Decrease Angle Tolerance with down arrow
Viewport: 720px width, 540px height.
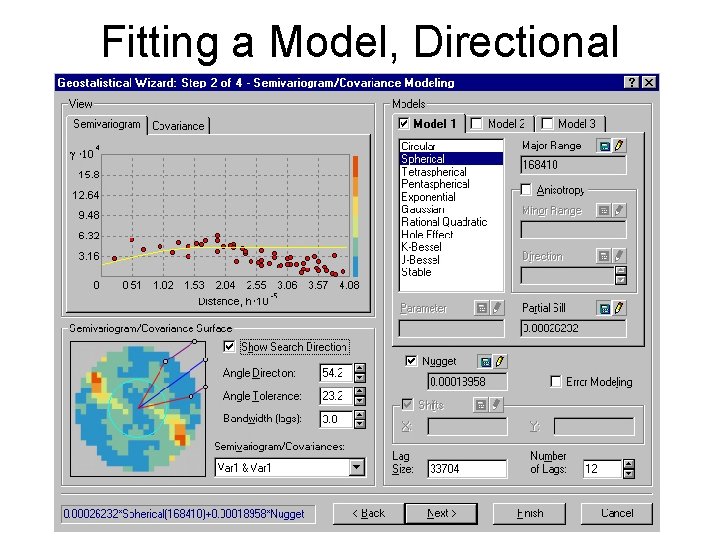tap(360, 400)
